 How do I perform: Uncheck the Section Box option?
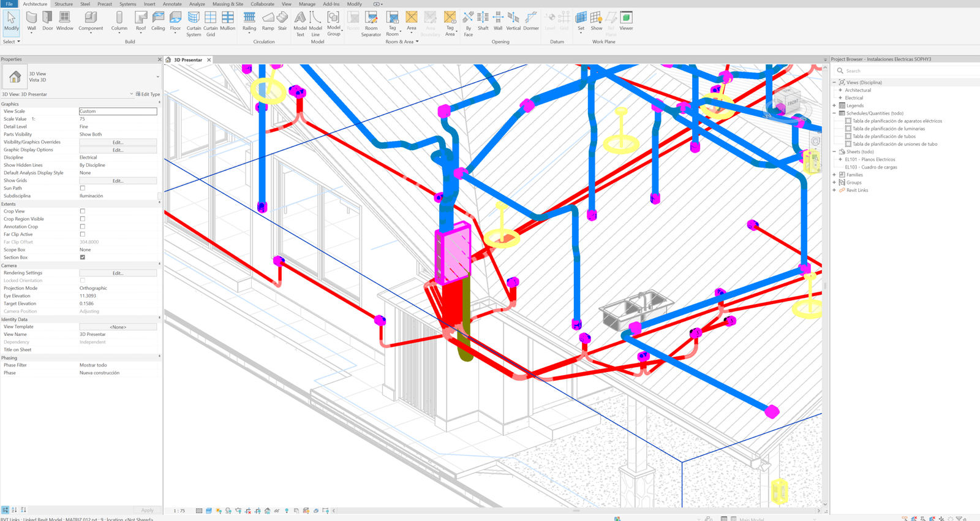pos(83,257)
